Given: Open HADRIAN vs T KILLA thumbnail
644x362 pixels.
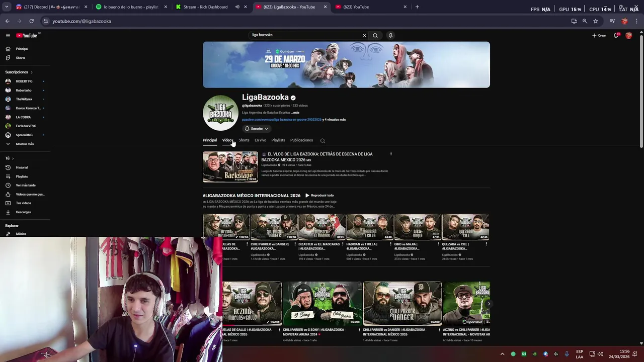Looking at the screenshot, I should 370,227.
